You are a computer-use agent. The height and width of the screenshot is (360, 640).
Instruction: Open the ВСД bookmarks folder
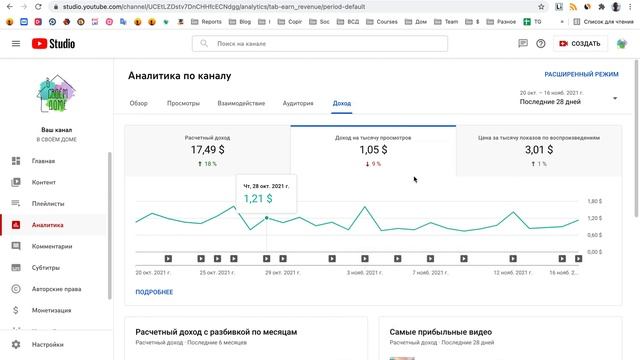click(x=348, y=22)
